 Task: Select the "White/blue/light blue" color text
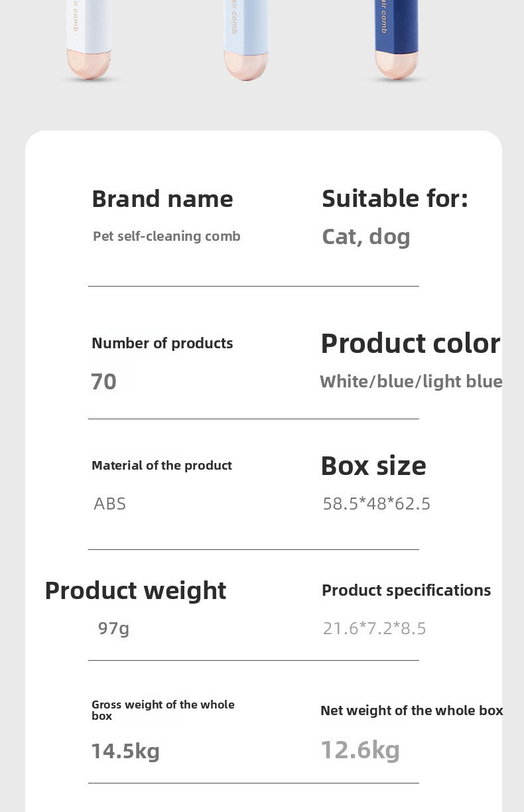click(411, 381)
